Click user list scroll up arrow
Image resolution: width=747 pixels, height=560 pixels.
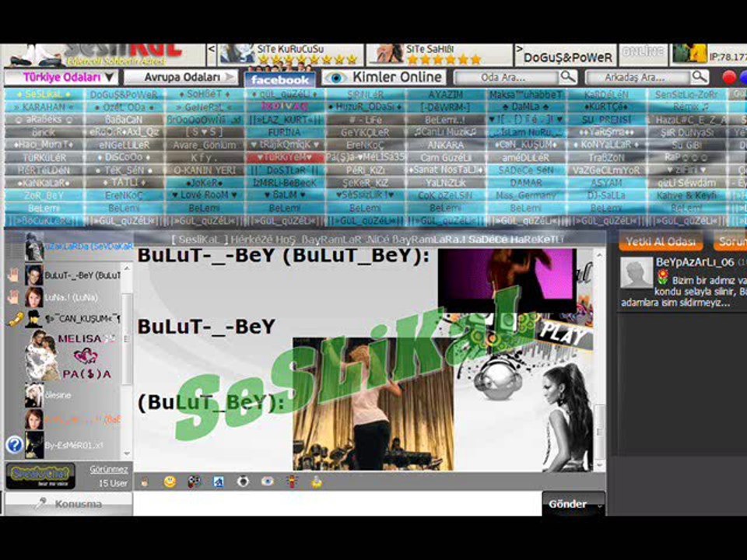click(127, 268)
